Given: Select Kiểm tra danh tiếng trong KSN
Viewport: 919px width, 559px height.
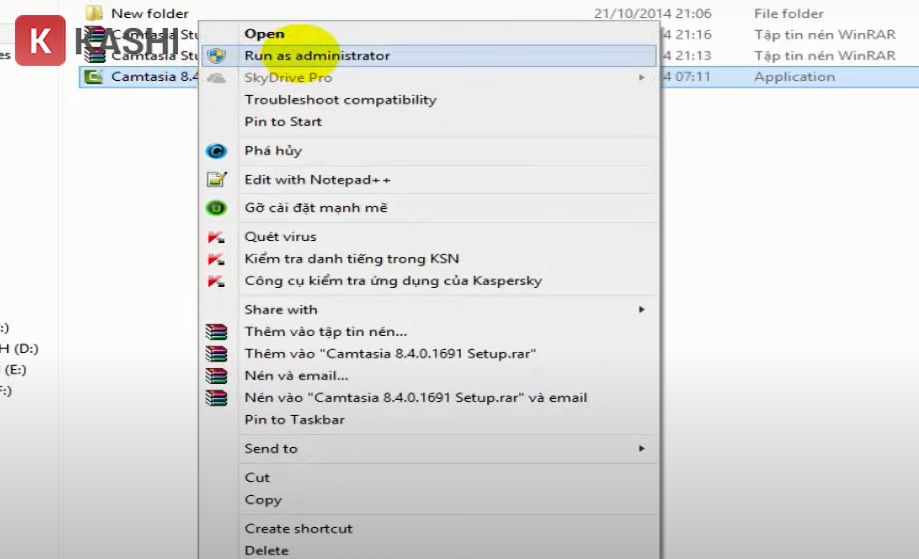Looking at the screenshot, I should [352, 258].
